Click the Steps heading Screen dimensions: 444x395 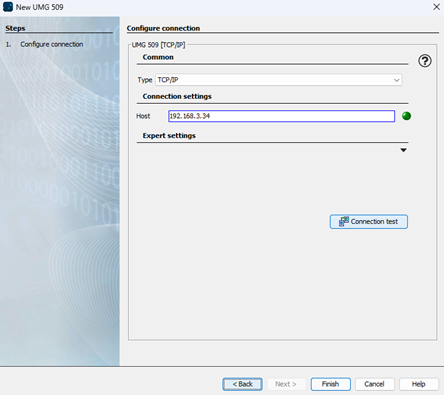coord(15,28)
